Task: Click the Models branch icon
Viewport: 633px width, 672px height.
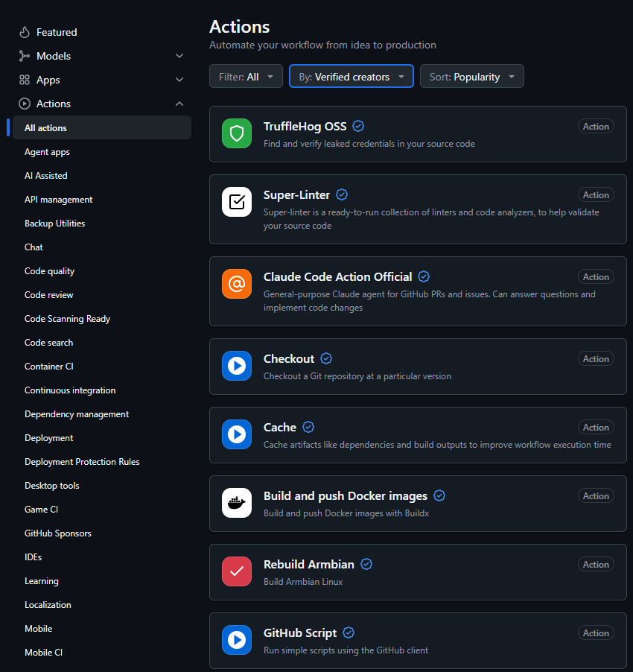Action: (25, 56)
